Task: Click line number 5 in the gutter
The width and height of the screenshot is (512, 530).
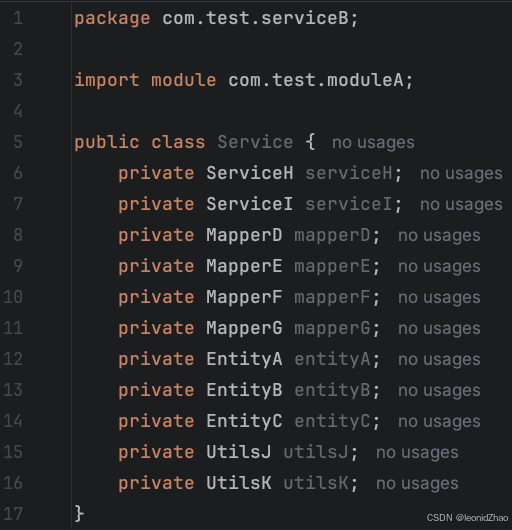Action: pyautogui.click(x=18, y=142)
